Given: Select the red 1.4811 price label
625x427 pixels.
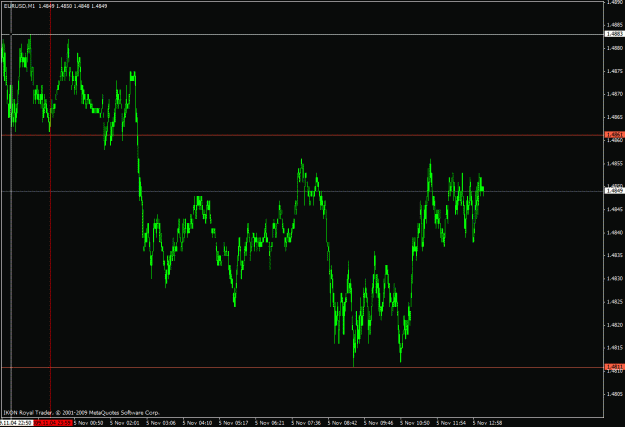Looking at the screenshot, I should point(615,367).
